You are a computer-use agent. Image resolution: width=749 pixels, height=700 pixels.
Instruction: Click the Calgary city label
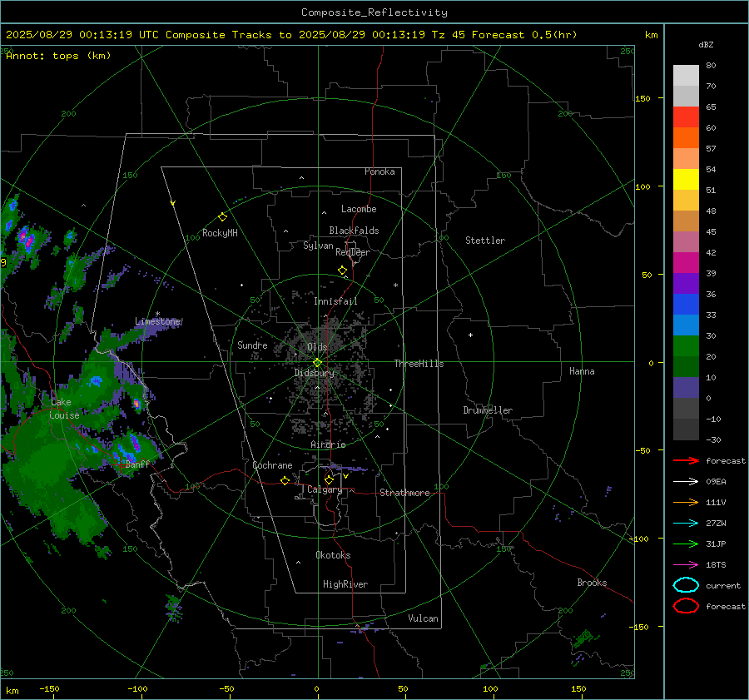(325, 489)
